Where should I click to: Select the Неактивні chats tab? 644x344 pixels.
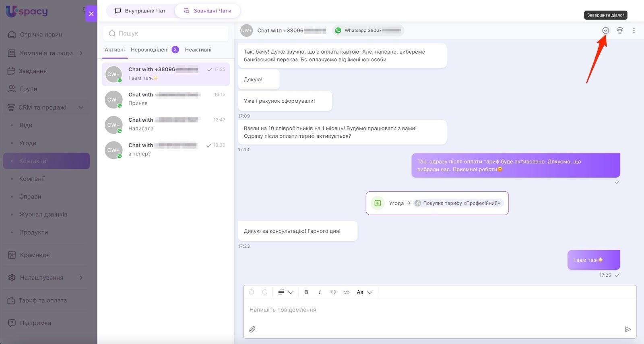click(x=198, y=50)
